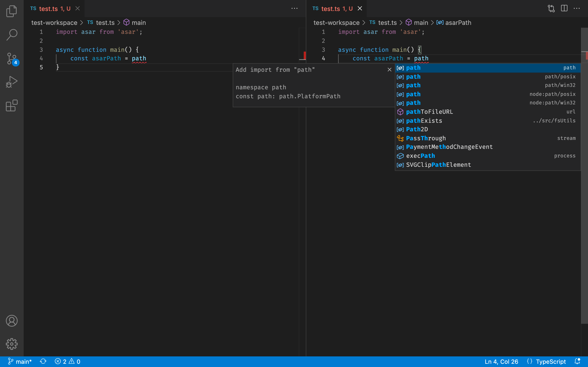Click the synchronize changes icon in status bar
Viewport: 588px width, 367px height.
coord(43,361)
